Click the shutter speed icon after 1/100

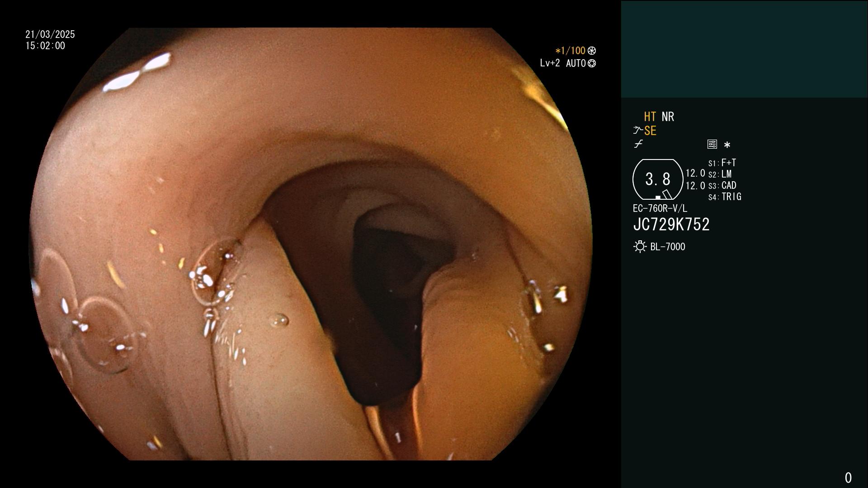[x=592, y=51]
